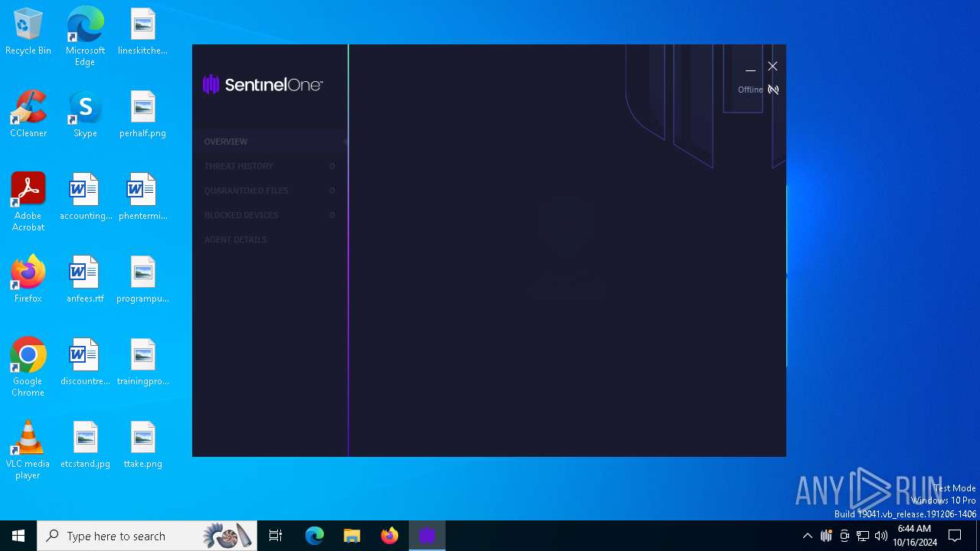Select the perhalf.png file icon

(142, 115)
